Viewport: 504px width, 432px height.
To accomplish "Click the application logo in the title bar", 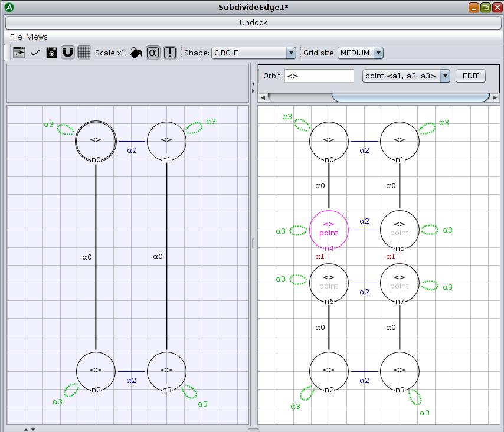I will click(9, 7).
